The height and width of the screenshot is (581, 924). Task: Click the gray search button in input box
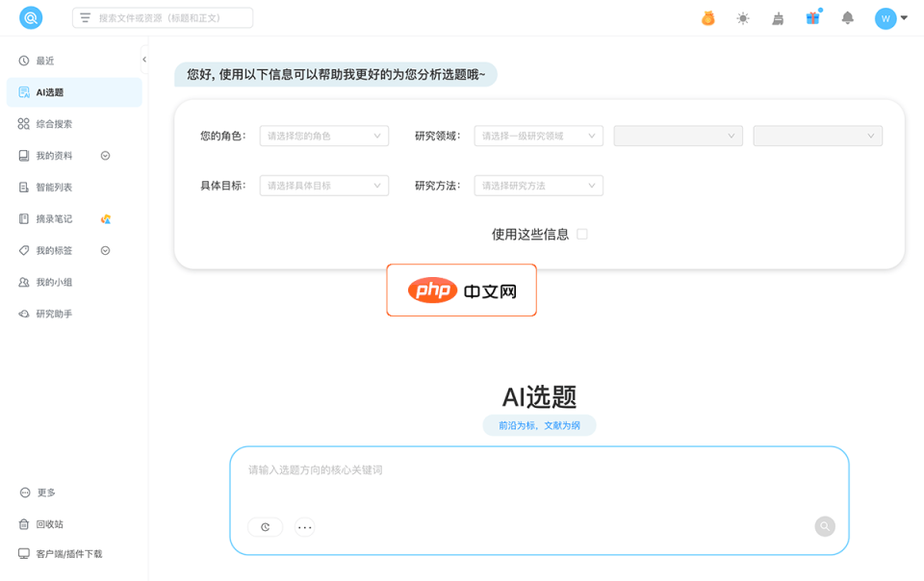825,526
